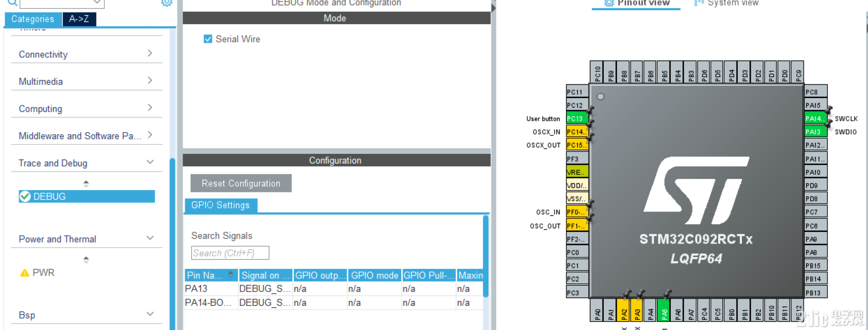Collapse the Bsp category
The image size is (868, 330).
(87, 315)
